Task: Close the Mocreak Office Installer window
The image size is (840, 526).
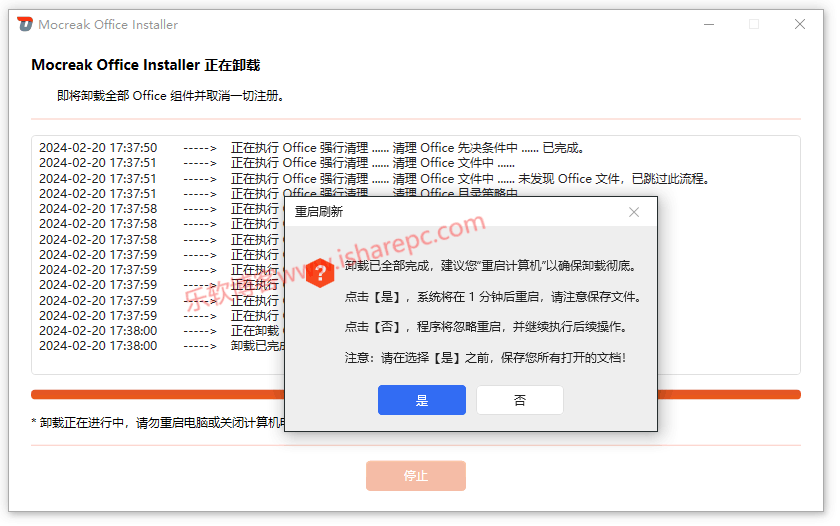Action: (800, 24)
